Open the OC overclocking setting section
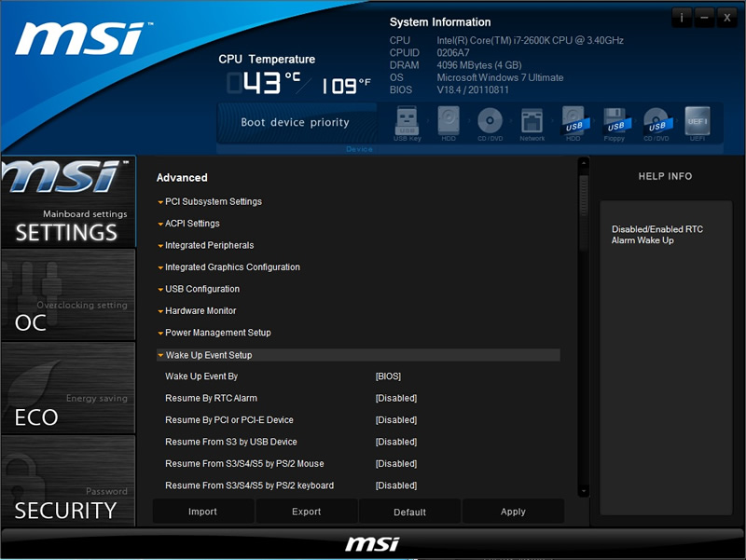This screenshot has height=560, width=746. 68,294
